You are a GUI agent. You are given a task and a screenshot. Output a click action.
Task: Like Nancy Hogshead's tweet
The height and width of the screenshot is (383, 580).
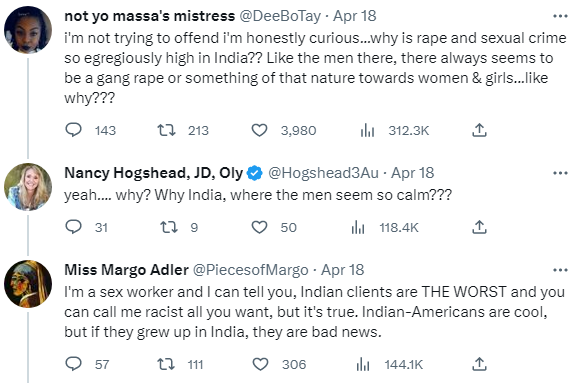(x=259, y=227)
